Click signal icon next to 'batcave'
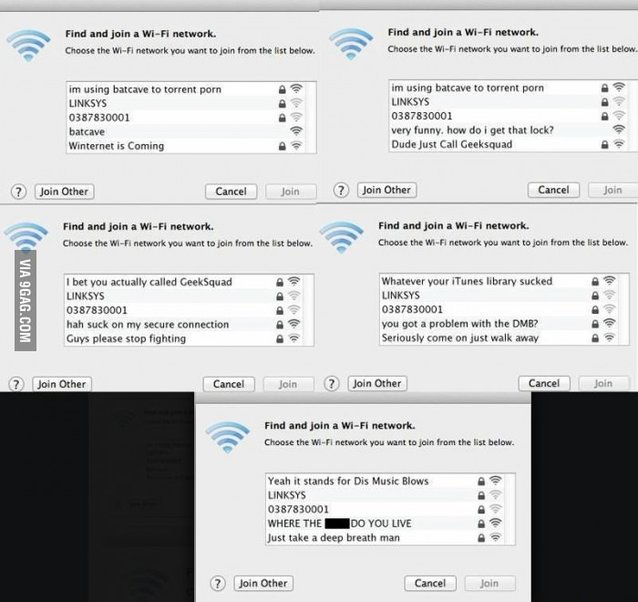This screenshot has width=638, height=602. (x=296, y=131)
